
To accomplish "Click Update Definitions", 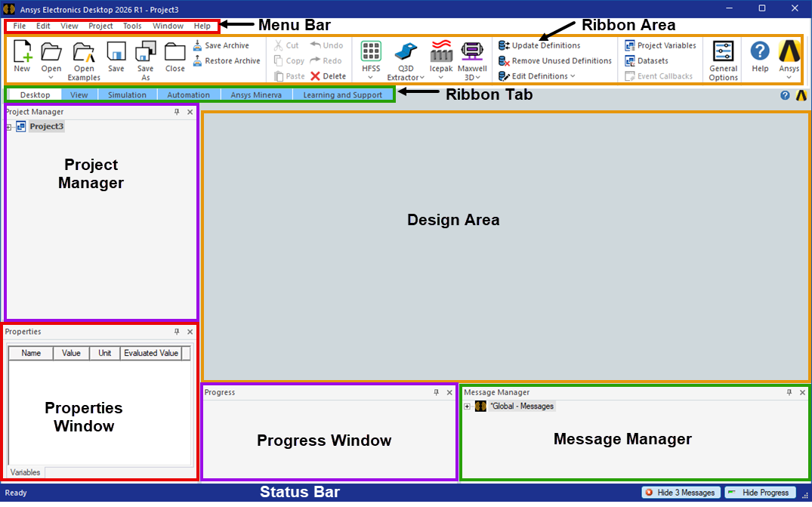I will (x=539, y=45).
